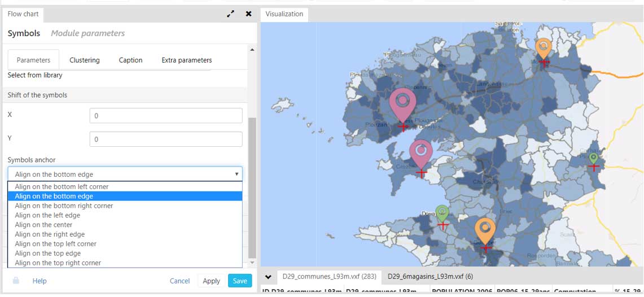The image size is (644, 297).
Task: Choose Align on the top left corner
Action: (125, 243)
